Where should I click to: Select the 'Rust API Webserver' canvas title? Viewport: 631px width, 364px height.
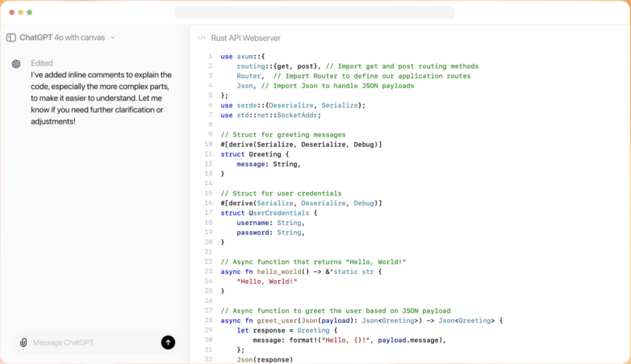click(245, 38)
